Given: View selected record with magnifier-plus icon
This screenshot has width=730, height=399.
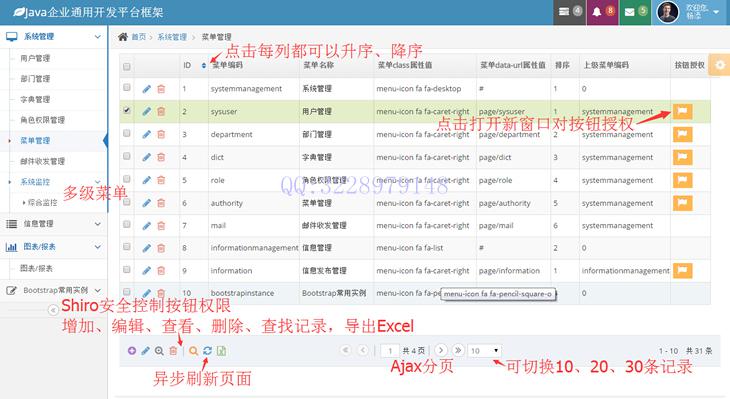Looking at the screenshot, I should (x=159, y=351).
